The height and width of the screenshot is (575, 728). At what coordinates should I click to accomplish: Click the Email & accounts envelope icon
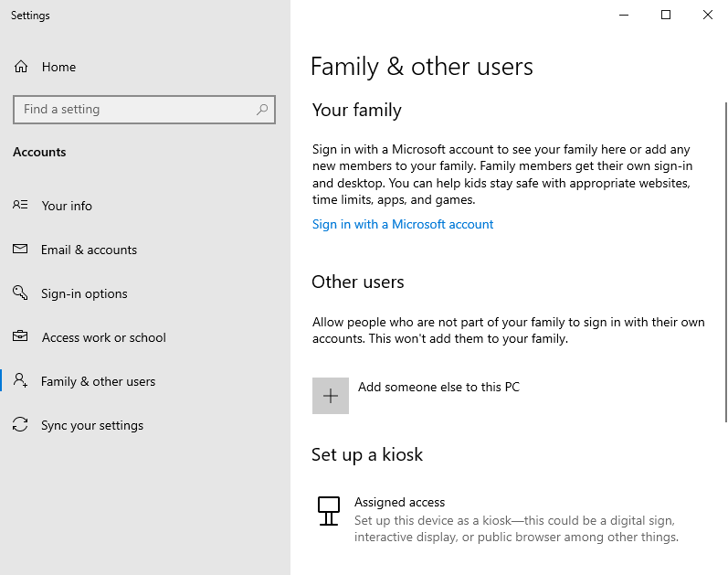pyautogui.click(x=20, y=250)
